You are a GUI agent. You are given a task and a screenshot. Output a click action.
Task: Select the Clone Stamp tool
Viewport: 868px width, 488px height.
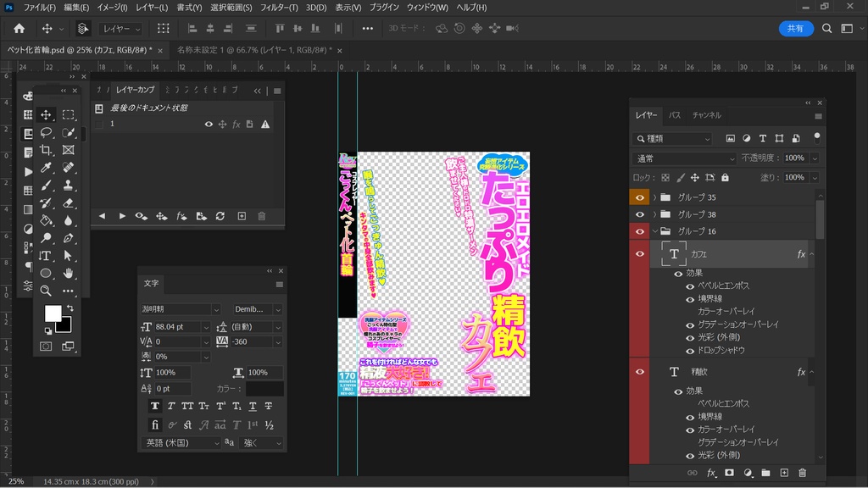coord(68,186)
